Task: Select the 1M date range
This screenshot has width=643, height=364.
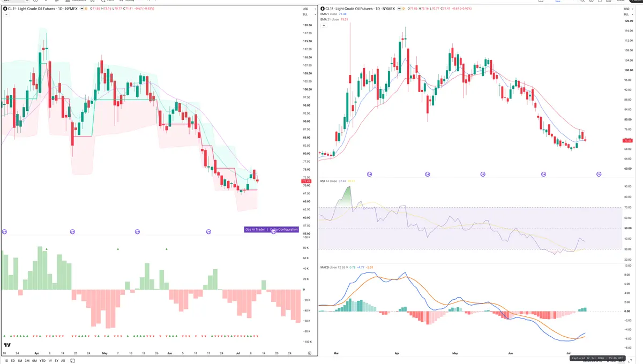Action: (x=20, y=361)
